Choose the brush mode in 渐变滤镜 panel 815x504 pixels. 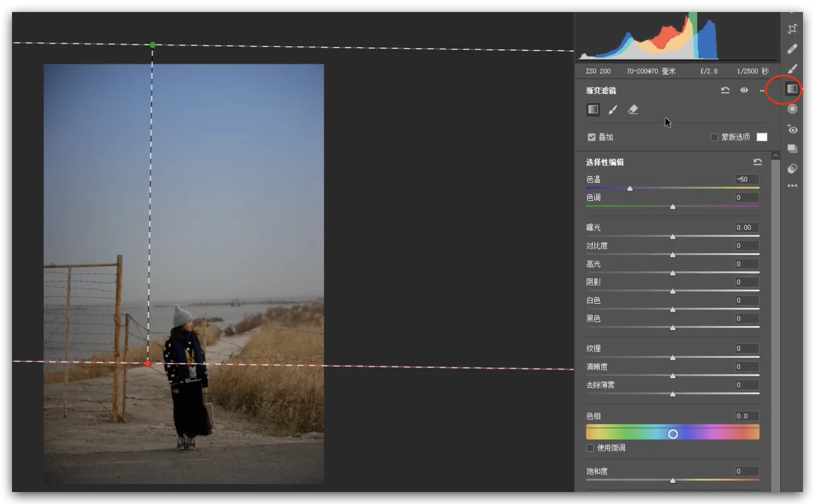613,109
